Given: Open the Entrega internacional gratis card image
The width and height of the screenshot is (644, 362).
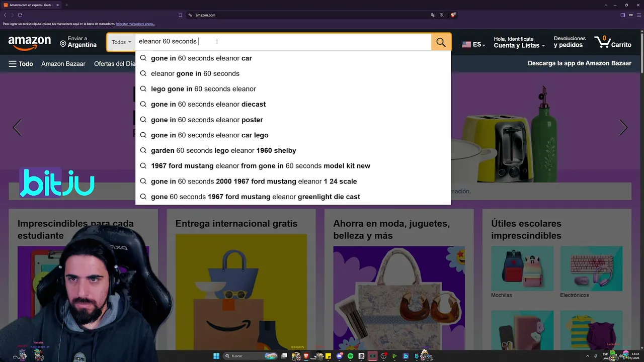Looking at the screenshot, I should coord(241,292).
